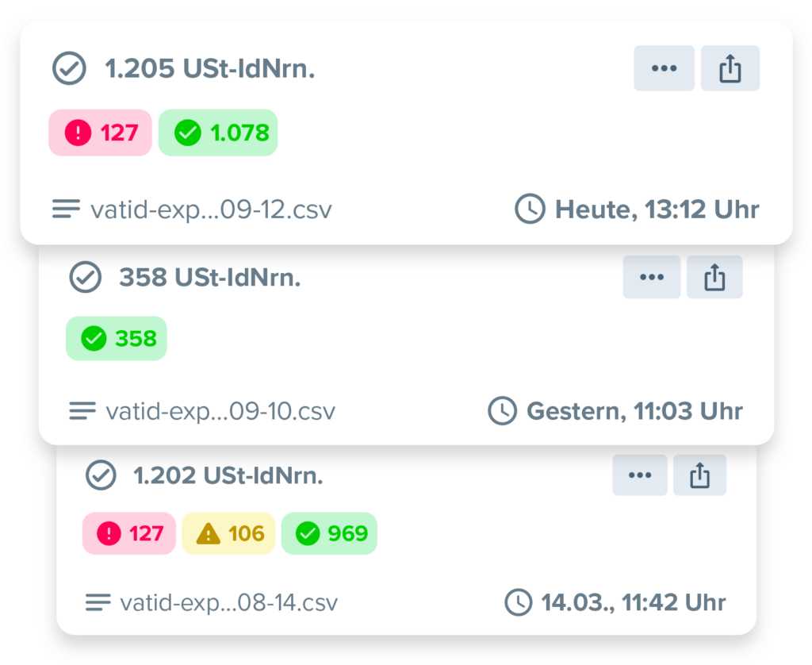Select the red 127 errors badge in top card

coord(100,133)
